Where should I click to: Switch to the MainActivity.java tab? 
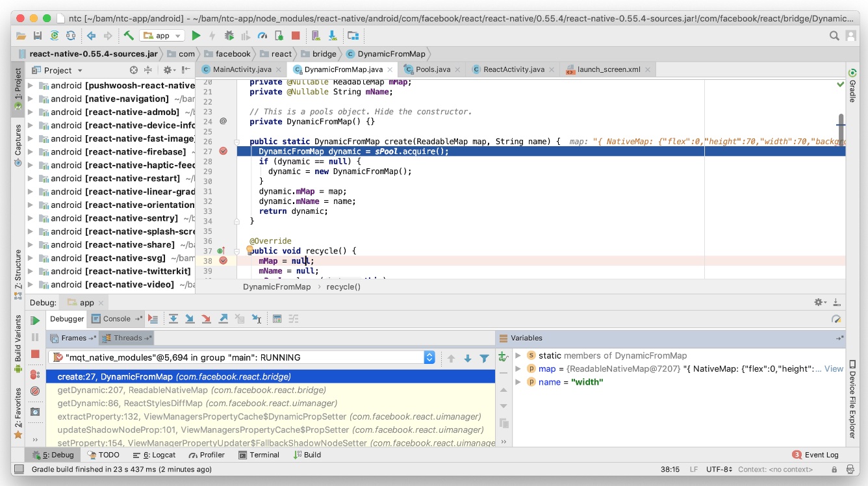242,69
